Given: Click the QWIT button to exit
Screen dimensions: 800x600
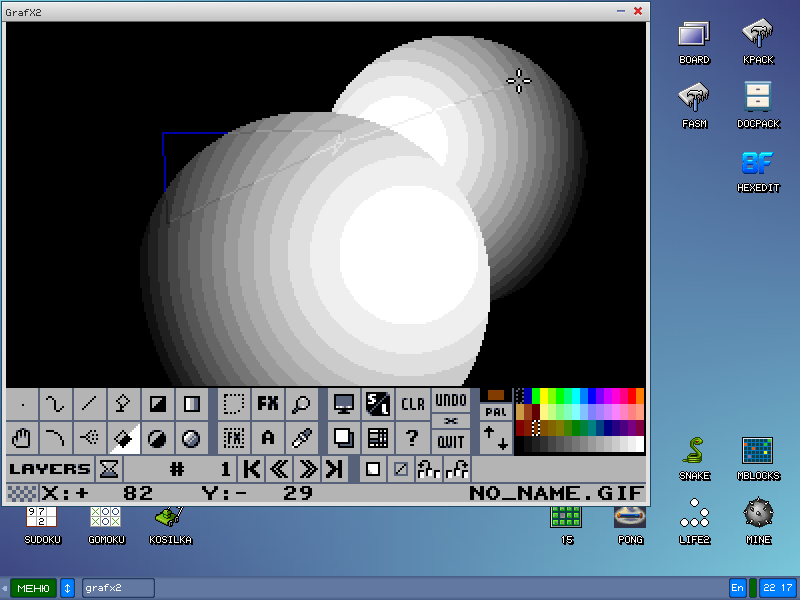Looking at the screenshot, I should click(x=450, y=440).
